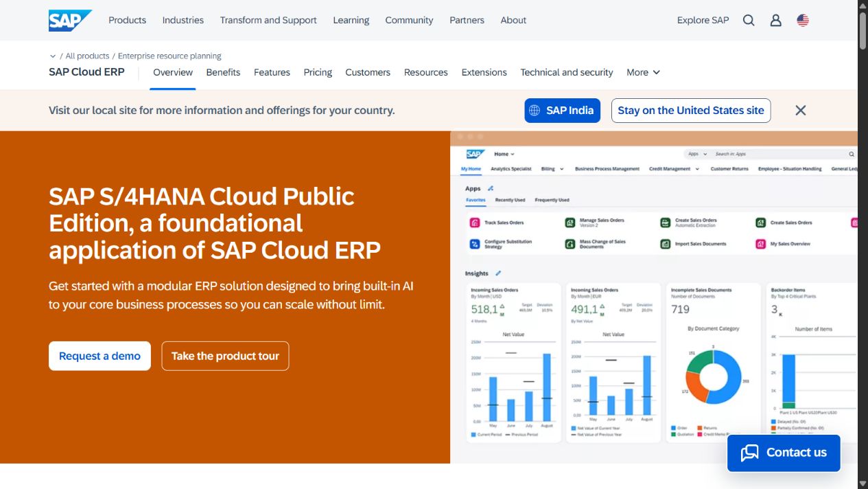Click the donut chart in Incomplete Sales Documents

coord(714,376)
